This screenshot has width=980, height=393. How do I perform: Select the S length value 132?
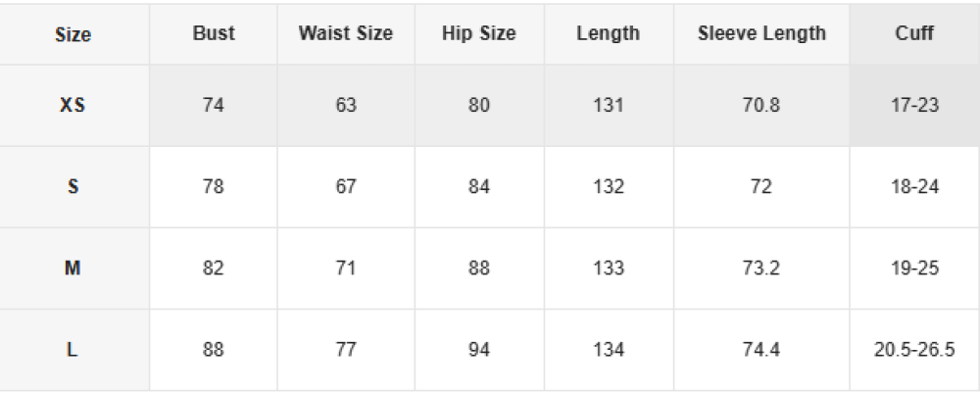coord(609,186)
